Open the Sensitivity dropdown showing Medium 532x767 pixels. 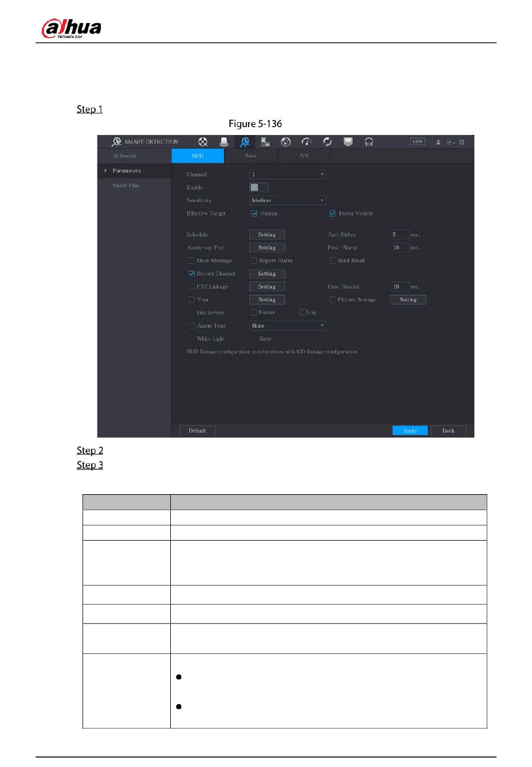click(x=287, y=200)
